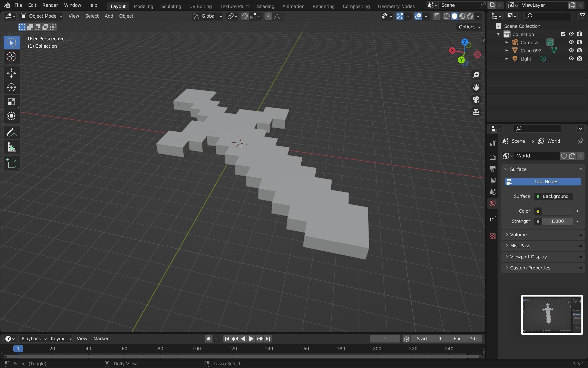Image resolution: width=588 pixels, height=368 pixels.
Task: Open the Options dropdown in viewport
Action: point(469,27)
